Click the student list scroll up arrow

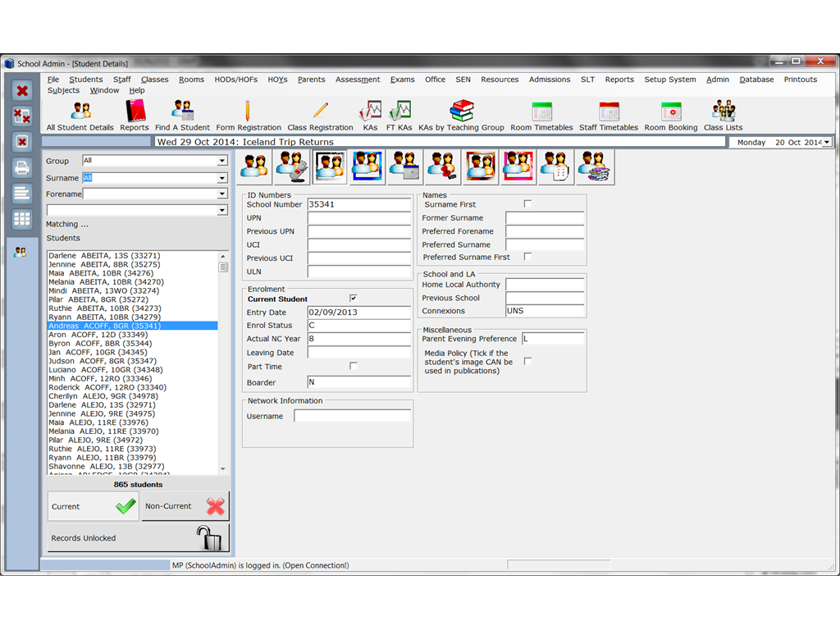point(223,256)
